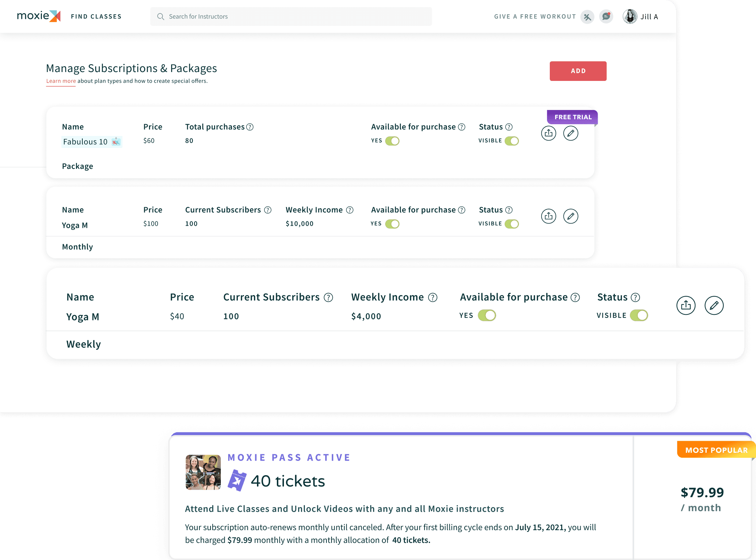Open the FIND CLASSES navigation item
The height and width of the screenshot is (560, 756).
[96, 16]
